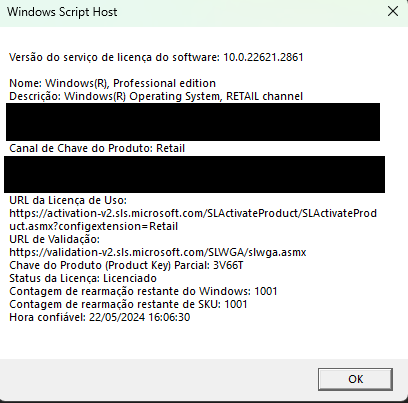The height and width of the screenshot is (403, 408).
Task: Click the SKU rearm count 1001 line
Action: [128, 304]
